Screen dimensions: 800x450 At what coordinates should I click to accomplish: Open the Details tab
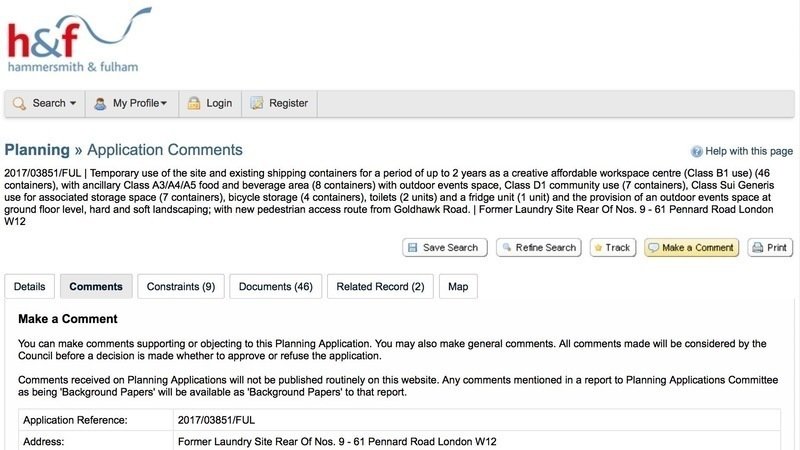pos(30,287)
